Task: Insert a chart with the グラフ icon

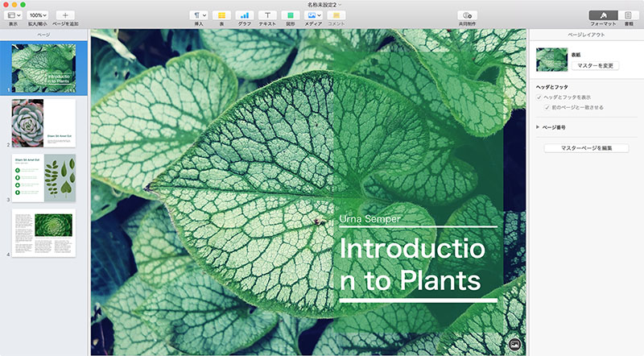Action: pyautogui.click(x=245, y=15)
